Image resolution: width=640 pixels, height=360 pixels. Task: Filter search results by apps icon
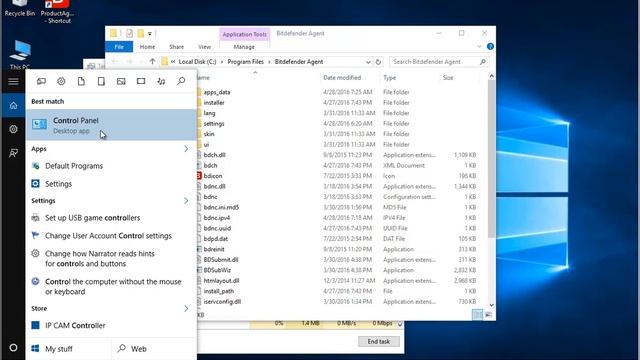41,81
